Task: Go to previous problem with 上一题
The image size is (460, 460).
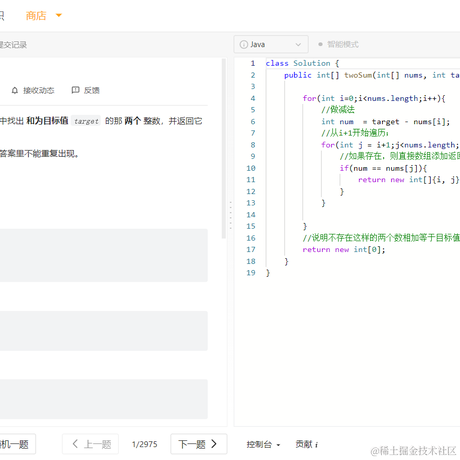Action: pyautogui.click(x=90, y=444)
